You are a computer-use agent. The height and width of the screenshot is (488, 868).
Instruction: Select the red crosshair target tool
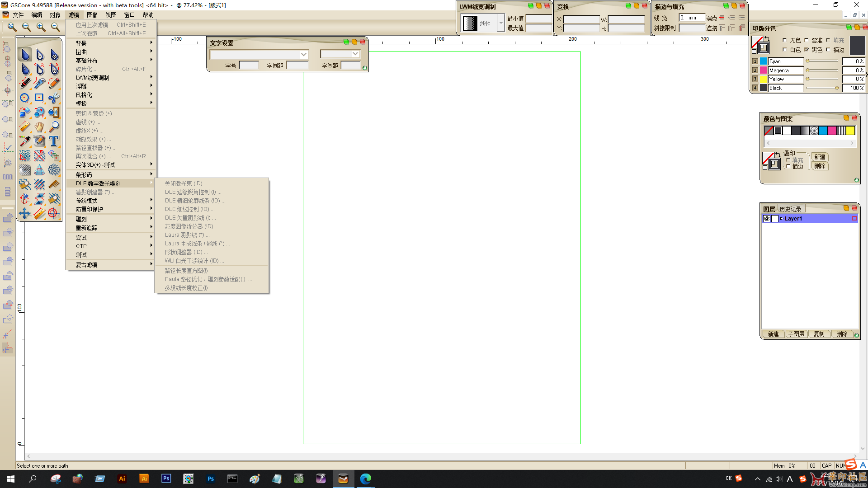pos(54,213)
